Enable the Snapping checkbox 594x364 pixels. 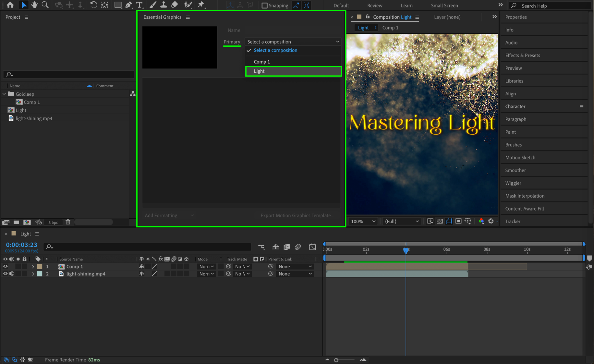click(x=264, y=5)
